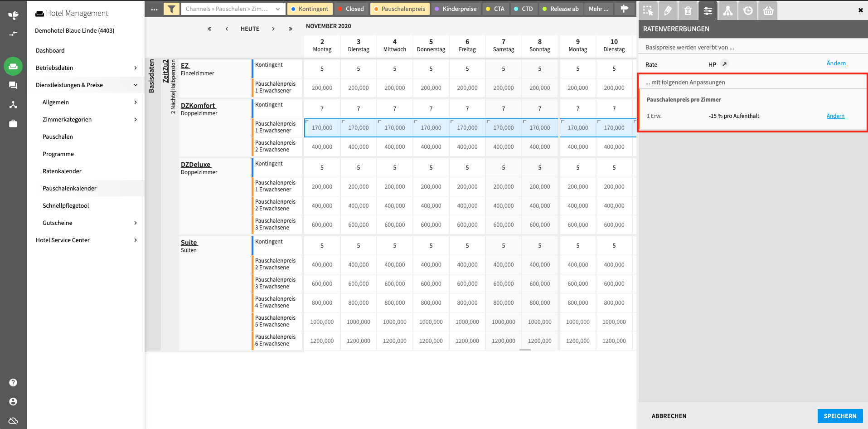Open the Programme menu item
The image size is (868, 429).
tap(58, 154)
